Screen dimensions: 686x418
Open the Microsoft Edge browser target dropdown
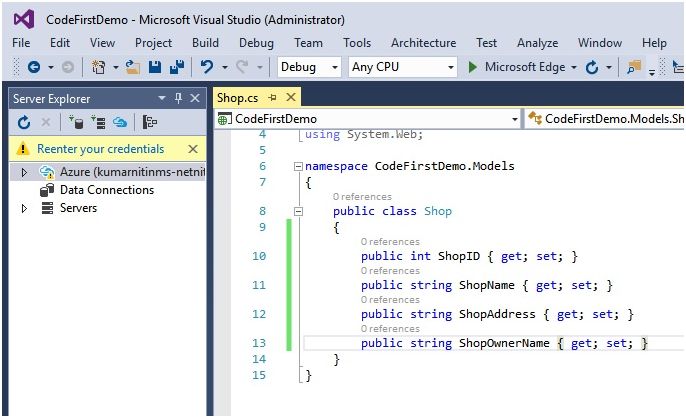574,67
